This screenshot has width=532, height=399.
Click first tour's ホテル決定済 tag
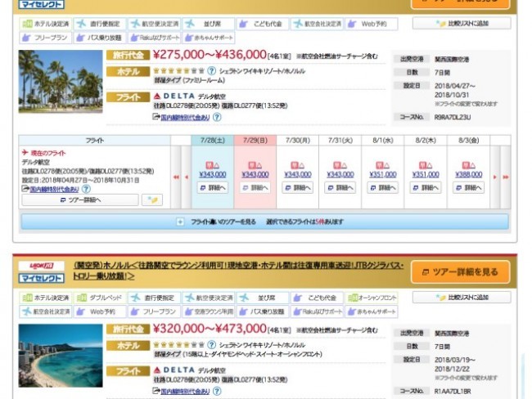pyautogui.click(x=46, y=24)
